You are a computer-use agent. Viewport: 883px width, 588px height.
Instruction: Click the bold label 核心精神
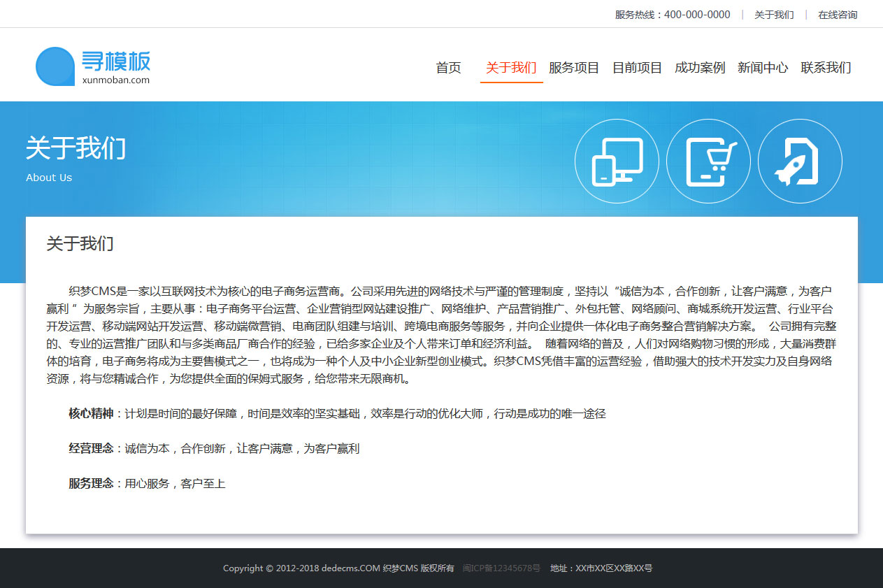[91, 413]
